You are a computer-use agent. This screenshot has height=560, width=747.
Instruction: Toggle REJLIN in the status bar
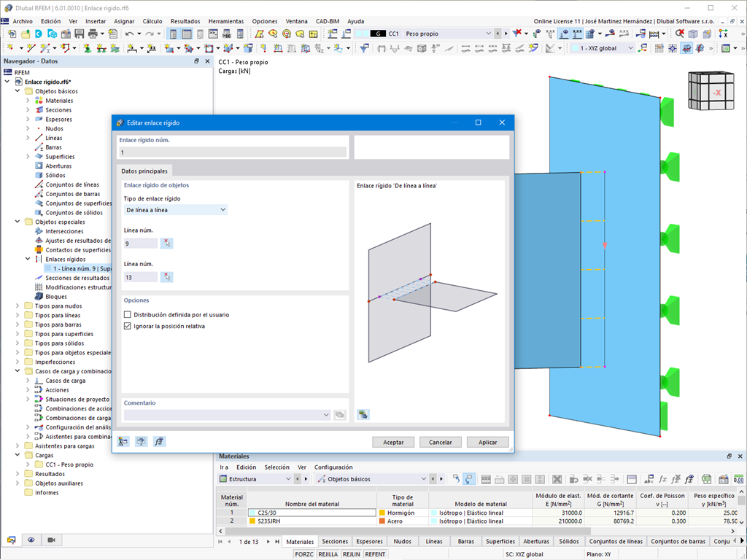pos(352,554)
